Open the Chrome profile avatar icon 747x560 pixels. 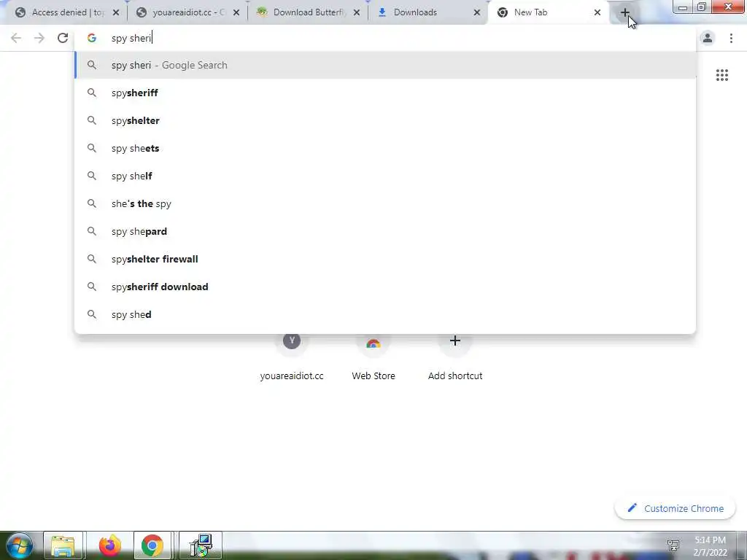(708, 38)
